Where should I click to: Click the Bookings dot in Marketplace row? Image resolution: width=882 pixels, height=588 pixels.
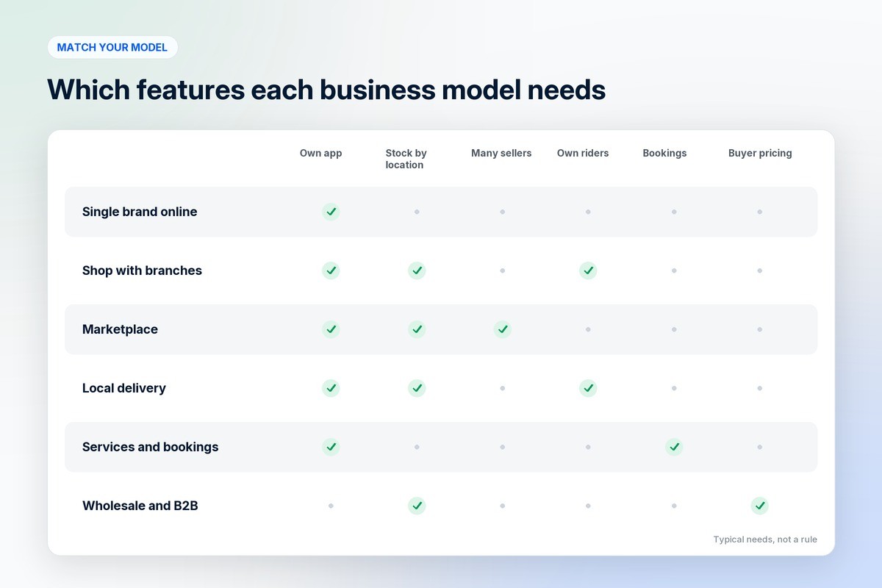pyautogui.click(x=674, y=329)
